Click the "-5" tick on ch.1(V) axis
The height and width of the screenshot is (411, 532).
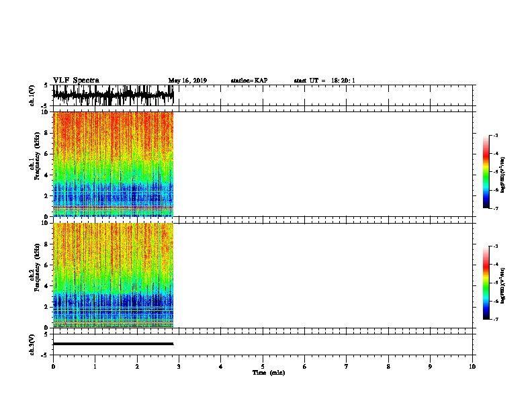pyautogui.click(x=46, y=106)
